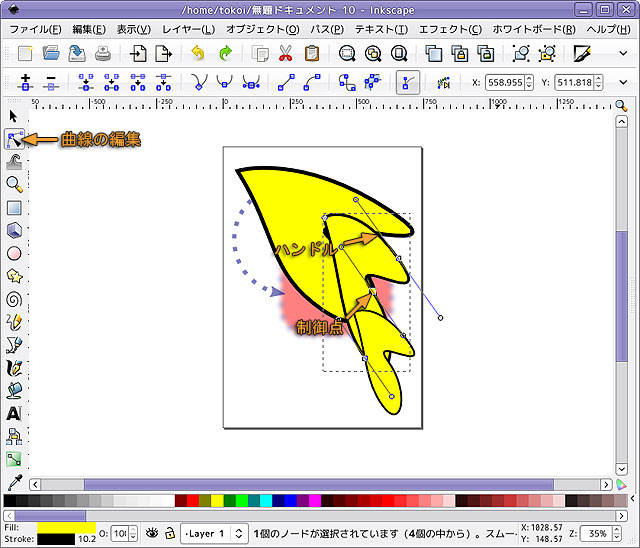Toggle show node handles button
The image size is (640, 548).
click(x=407, y=83)
